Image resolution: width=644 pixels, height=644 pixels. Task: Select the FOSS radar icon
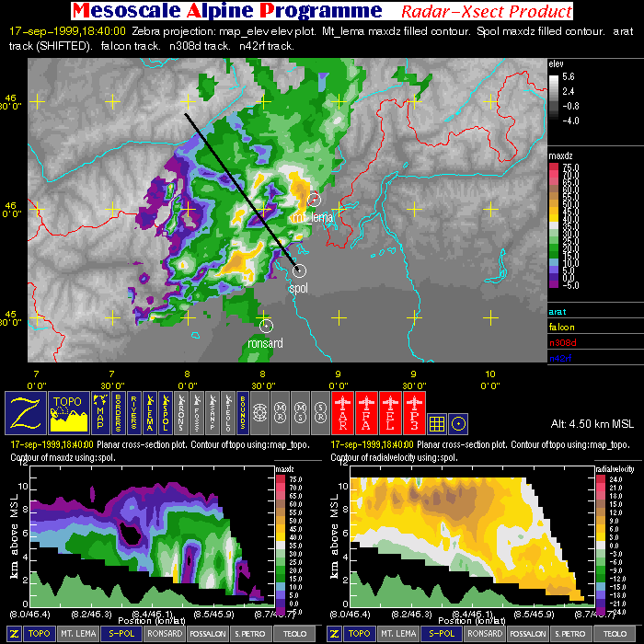pos(197,413)
